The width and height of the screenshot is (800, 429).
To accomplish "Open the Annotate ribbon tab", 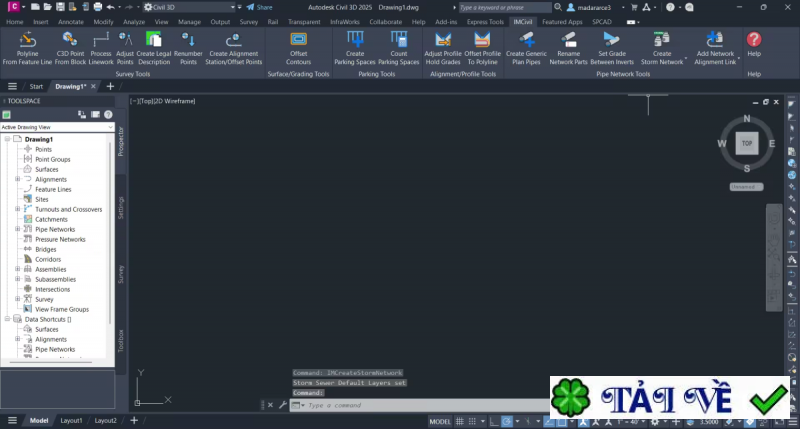I will (x=71, y=22).
